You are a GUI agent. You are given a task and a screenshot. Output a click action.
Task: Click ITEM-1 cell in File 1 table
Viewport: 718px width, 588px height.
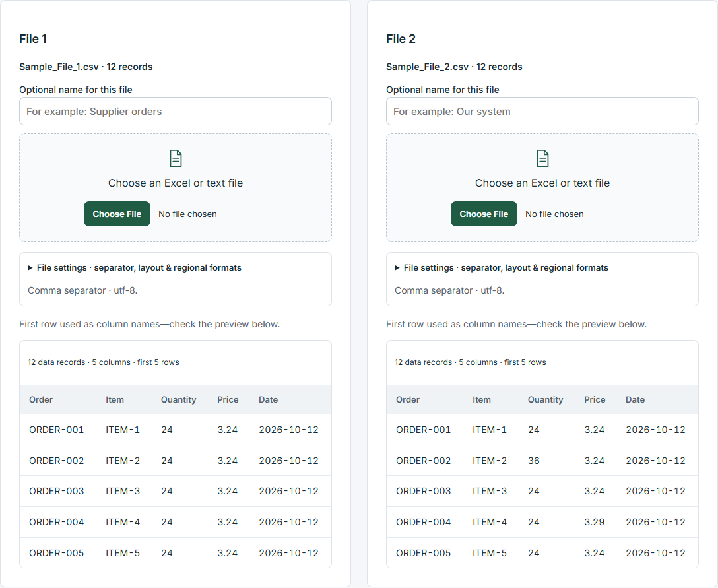click(x=123, y=430)
